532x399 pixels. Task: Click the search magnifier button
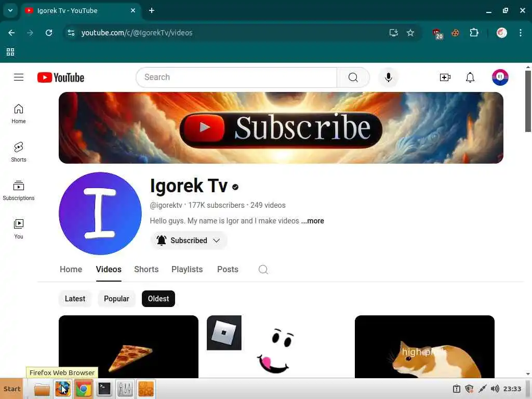[x=353, y=77]
